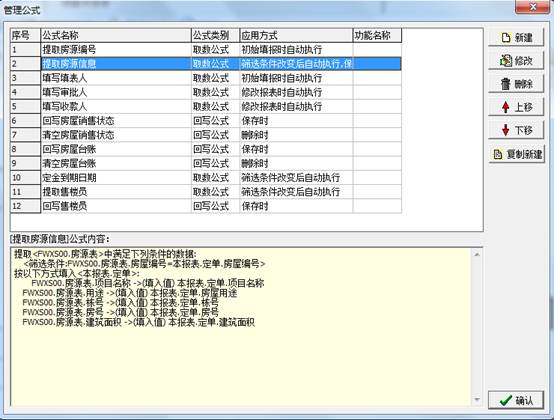Select the 填写填表人 formula row
Screen dimensions: 554x420
coord(206,78)
